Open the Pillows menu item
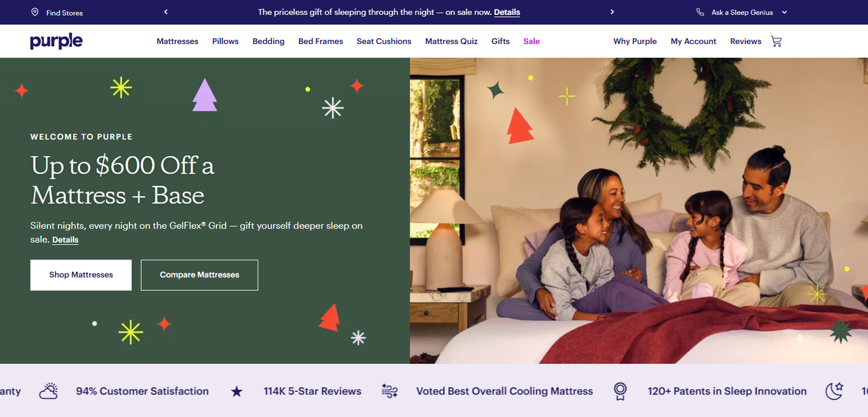The width and height of the screenshot is (868, 417). [225, 41]
